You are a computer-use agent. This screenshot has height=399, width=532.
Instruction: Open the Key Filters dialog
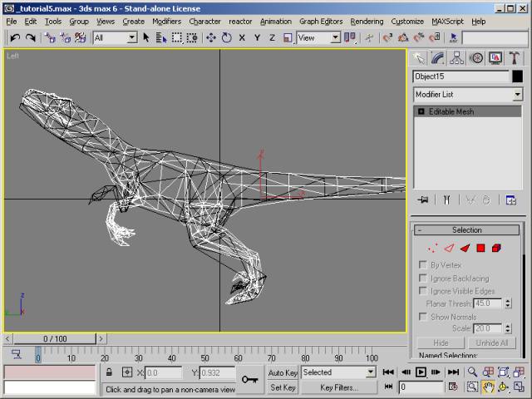coord(339,387)
